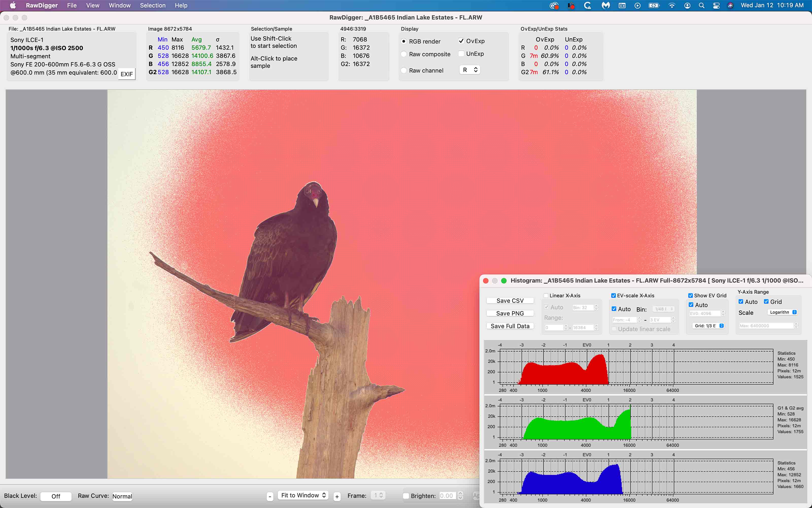812x508 pixels.
Task: Open the File menu
Action: pyautogui.click(x=72, y=5)
